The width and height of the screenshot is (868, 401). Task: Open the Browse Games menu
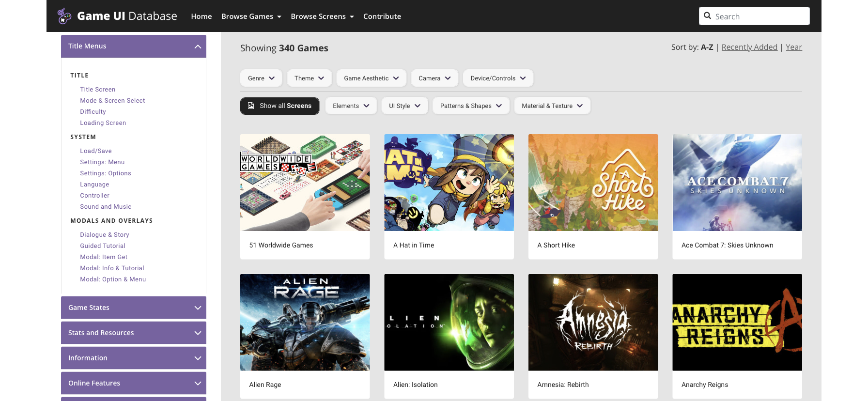click(251, 16)
